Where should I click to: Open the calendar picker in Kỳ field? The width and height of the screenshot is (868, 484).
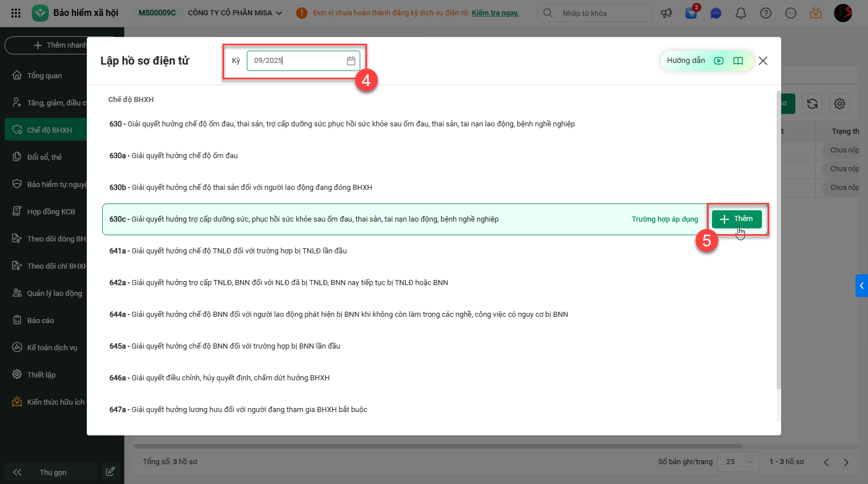[x=351, y=61]
